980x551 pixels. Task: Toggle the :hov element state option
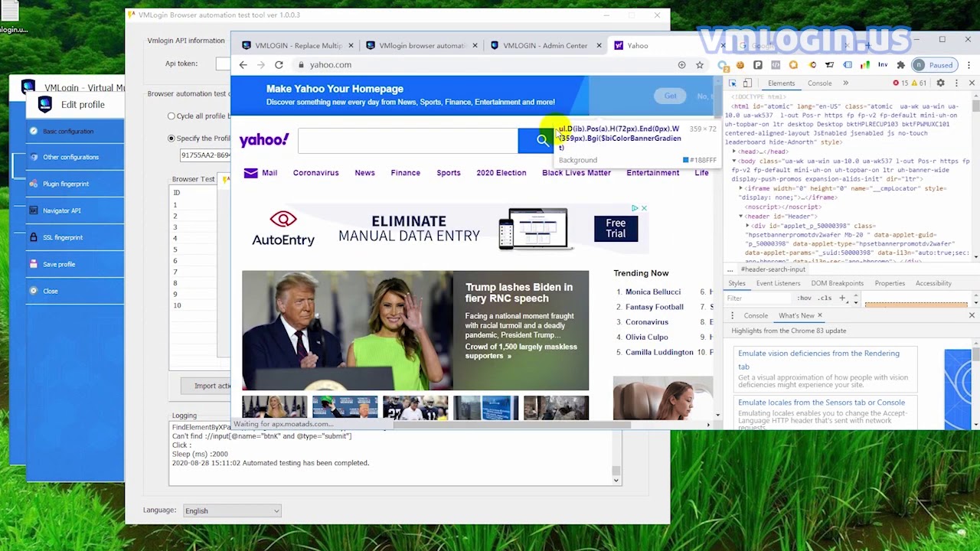point(804,298)
